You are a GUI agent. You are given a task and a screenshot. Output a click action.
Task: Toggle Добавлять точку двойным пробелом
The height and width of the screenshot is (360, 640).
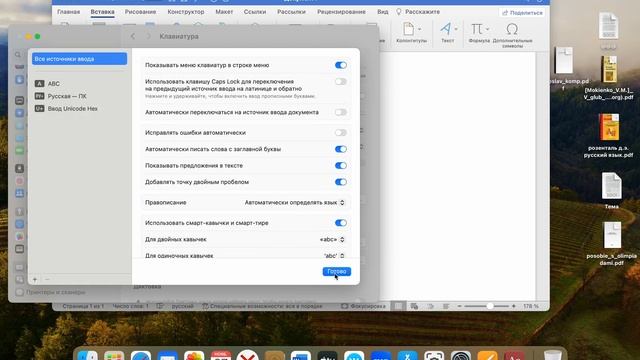click(x=340, y=182)
